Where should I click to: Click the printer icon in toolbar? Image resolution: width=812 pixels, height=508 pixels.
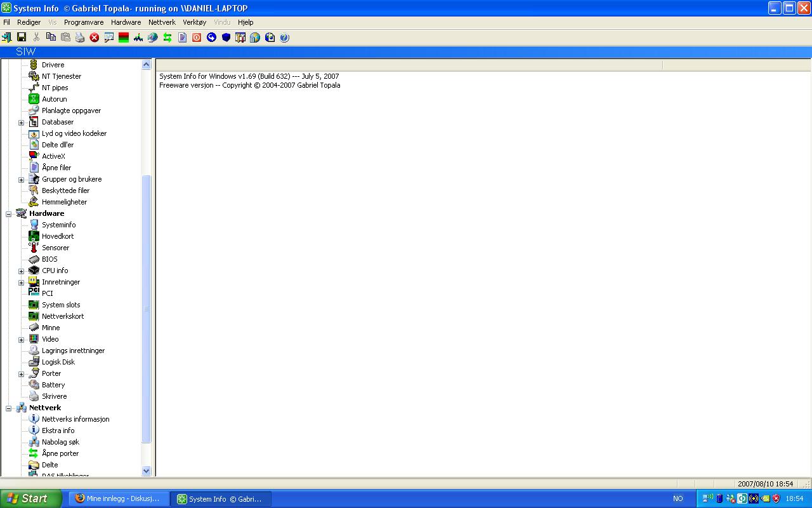click(x=80, y=37)
